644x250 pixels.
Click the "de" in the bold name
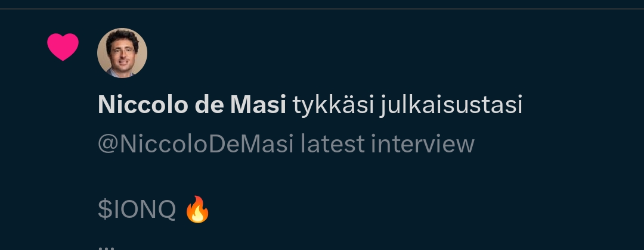[x=209, y=105]
